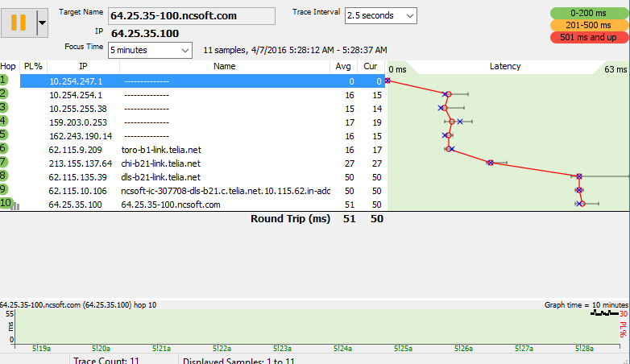Click the Latency graph column header
This screenshot has height=364, width=630.
point(505,67)
